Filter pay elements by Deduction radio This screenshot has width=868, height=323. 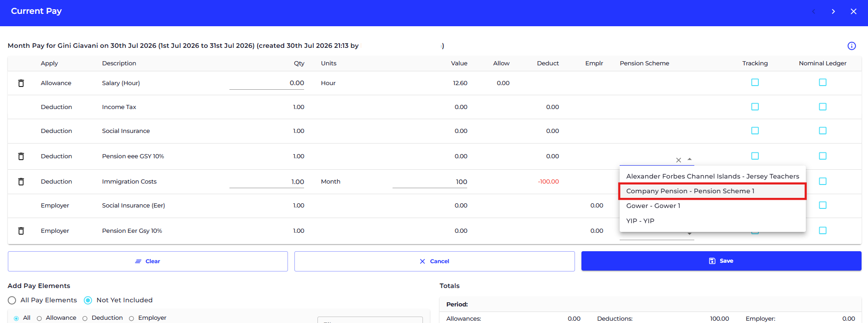tap(85, 318)
